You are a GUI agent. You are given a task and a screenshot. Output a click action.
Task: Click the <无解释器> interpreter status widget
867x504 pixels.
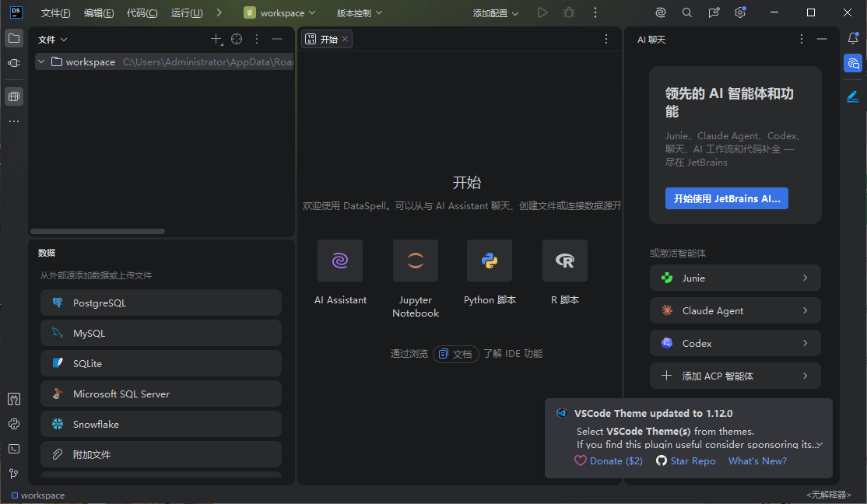pos(828,495)
